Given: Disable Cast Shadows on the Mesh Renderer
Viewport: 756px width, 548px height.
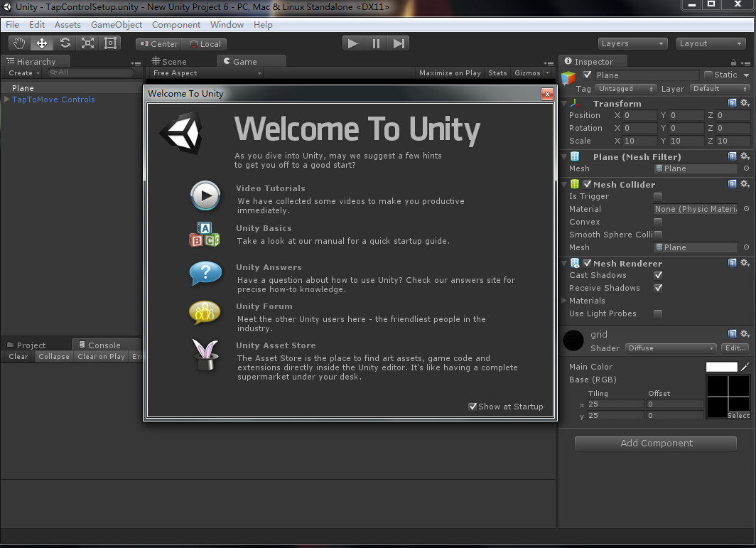Looking at the screenshot, I should click(x=657, y=275).
